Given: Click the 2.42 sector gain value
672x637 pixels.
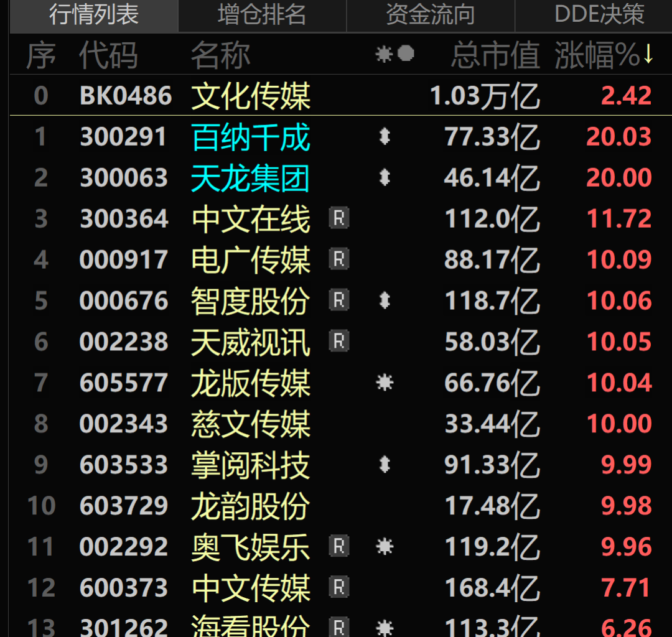Looking at the screenshot, I should 626,96.
